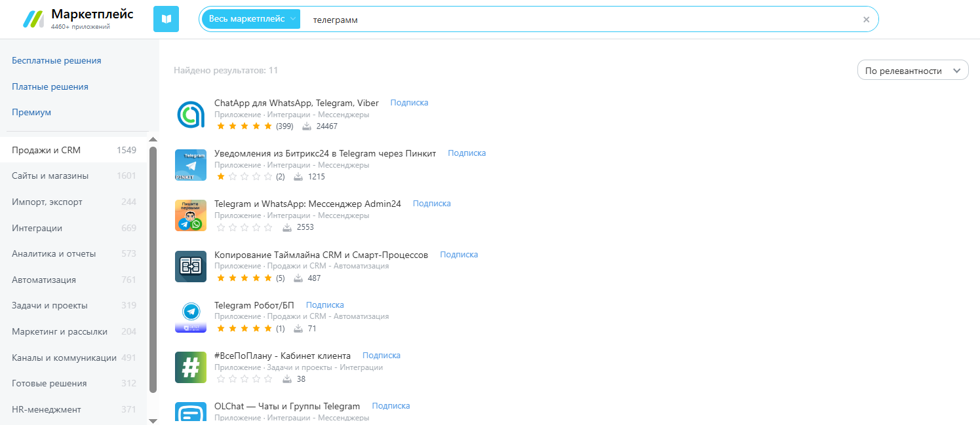Click the empty stars of #ВсеПоПлану app
Viewport: 980px width, 425px height.
coord(244,379)
